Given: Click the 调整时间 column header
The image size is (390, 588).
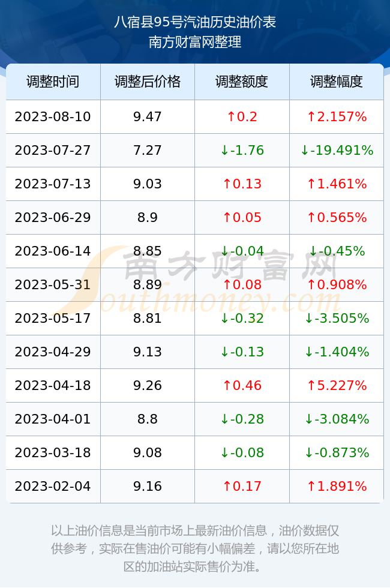Looking at the screenshot, I should 53,82.
